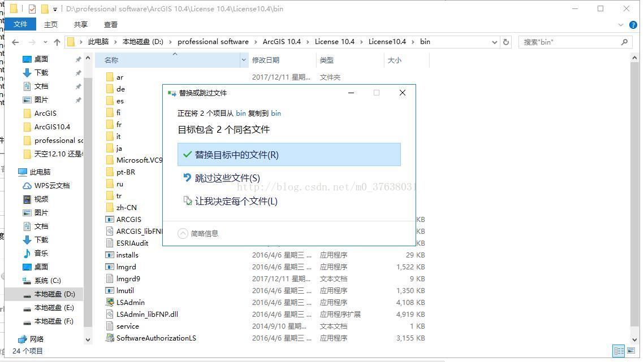Open 本地磁盘 (E:) drive in sidebar
The image size is (644, 362).
click(x=54, y=307)
